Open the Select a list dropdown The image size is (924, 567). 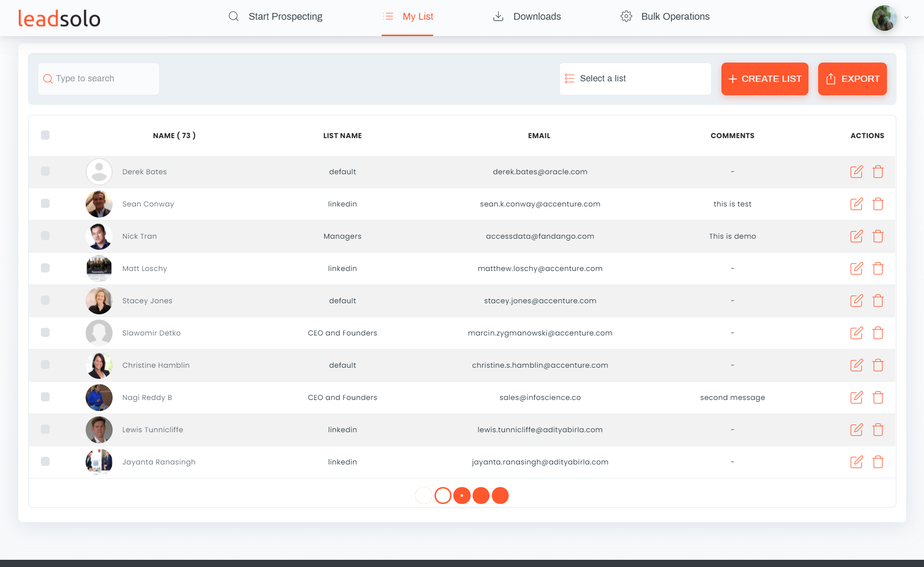(x=635, y=79)
